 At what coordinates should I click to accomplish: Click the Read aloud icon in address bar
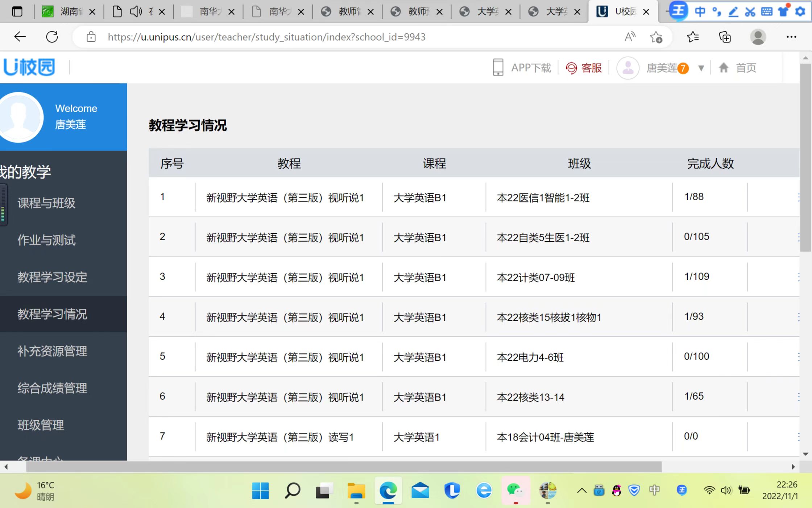pyautogui.click(x=630, y=37)
